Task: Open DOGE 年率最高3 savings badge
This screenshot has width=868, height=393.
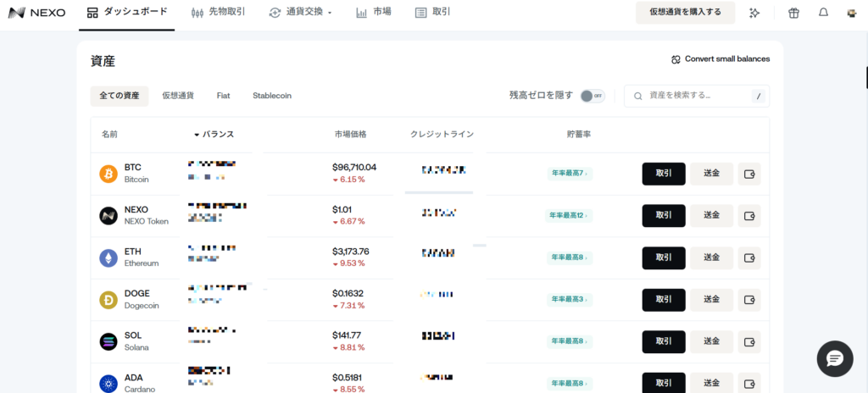Action: 569,300
